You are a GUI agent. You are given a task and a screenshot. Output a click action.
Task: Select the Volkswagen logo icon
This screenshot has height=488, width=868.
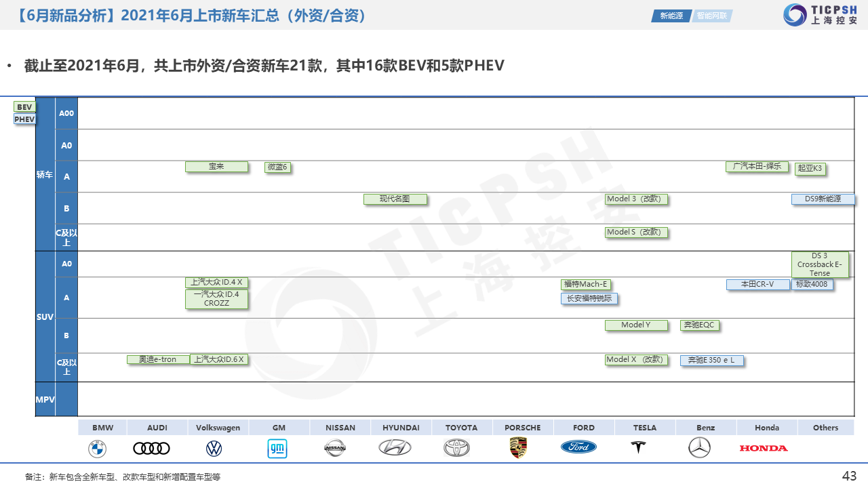tap(214, 449)
